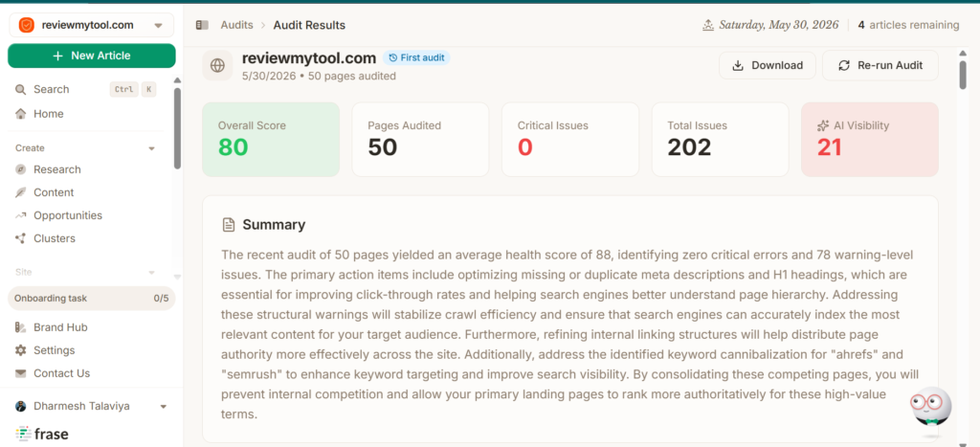Click the Content feather icon
The width and height of the screenshot is (980, 447).
[21, 192]
